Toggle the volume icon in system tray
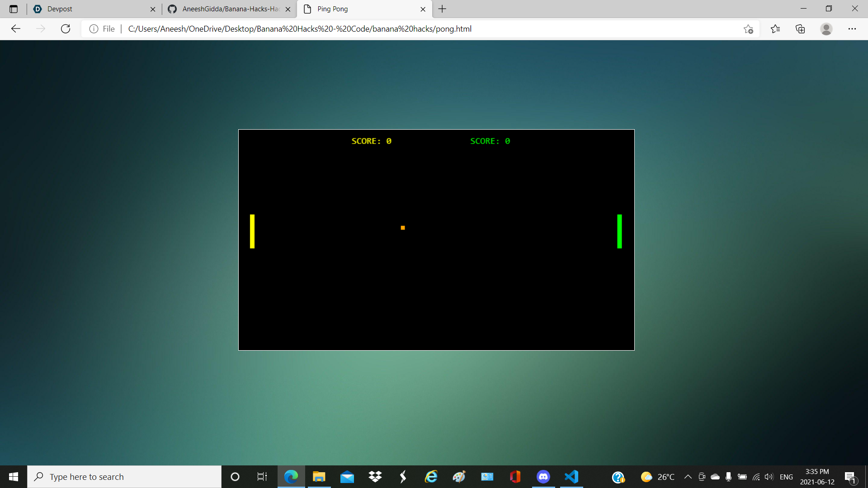Viewport: 868px width, 488px height. coord(769,477)
